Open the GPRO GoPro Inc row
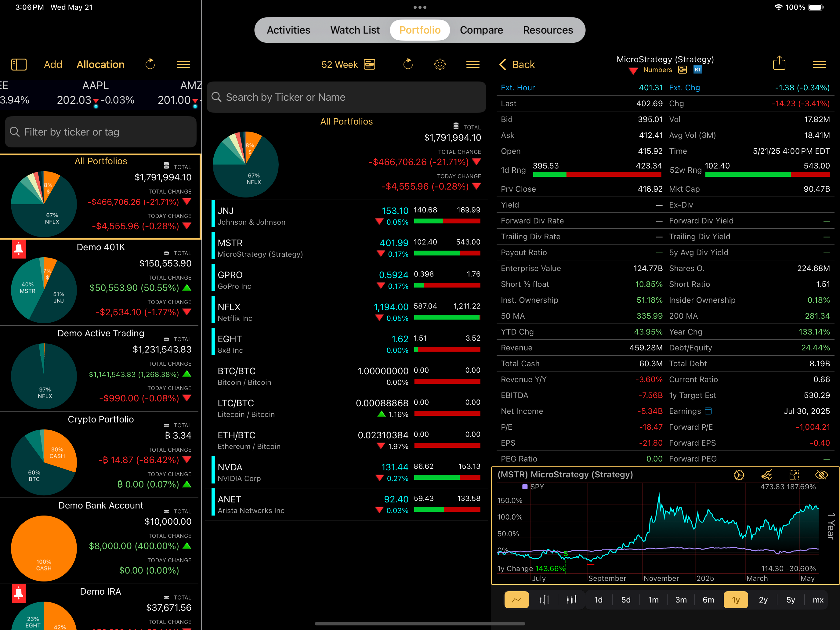The image size is (840, 630). point(346,280)
